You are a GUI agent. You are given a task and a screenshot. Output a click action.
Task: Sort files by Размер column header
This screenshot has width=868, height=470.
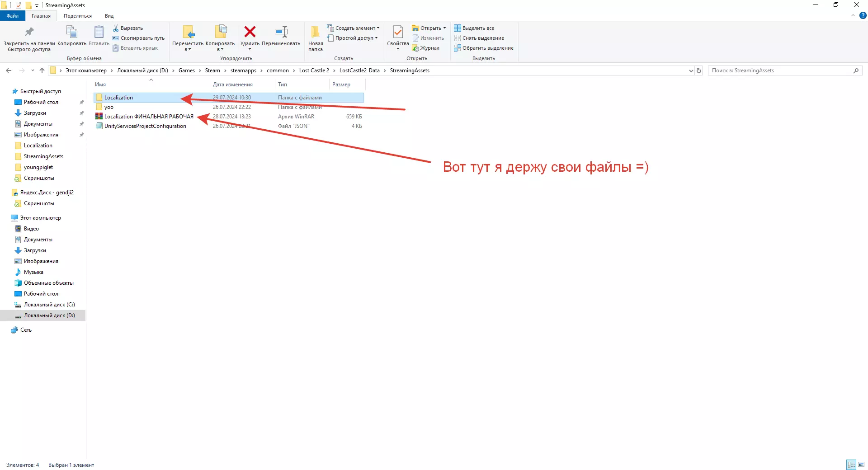point(347,85)
